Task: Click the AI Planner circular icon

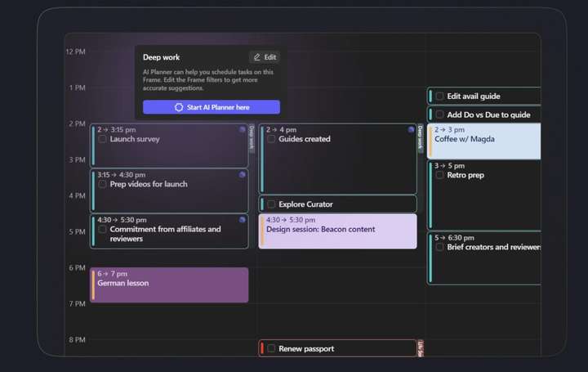Action: [x=179, y=107]
